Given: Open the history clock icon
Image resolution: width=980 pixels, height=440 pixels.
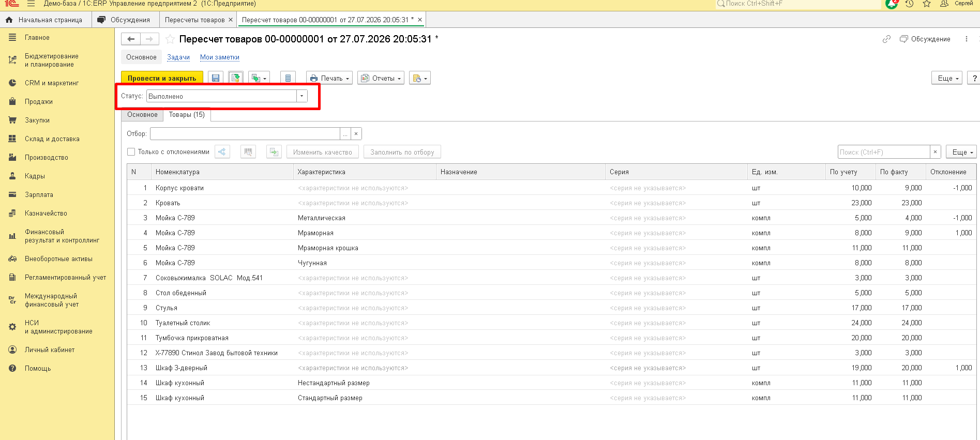Looking at the screenshot, I should (x=909, y=4).
